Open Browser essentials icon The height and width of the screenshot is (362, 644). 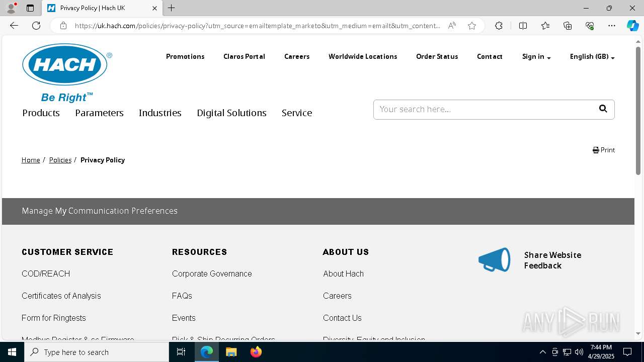tap(590, 26)
